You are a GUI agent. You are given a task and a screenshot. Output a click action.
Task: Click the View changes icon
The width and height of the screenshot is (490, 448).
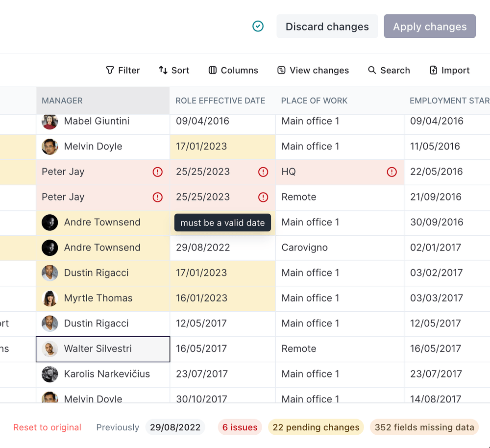click(x=280, y=70)
